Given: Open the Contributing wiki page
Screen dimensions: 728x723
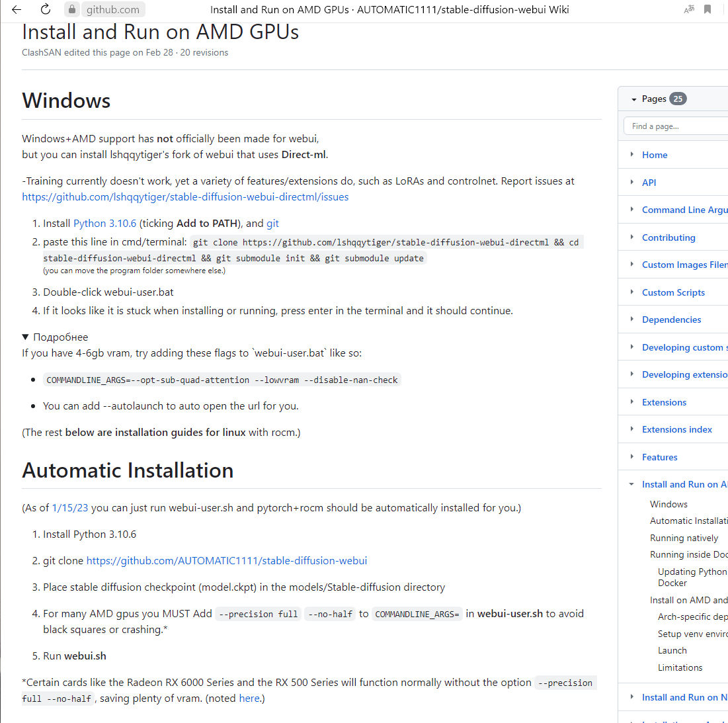Looking at the screenshot, I should [668, 237].
